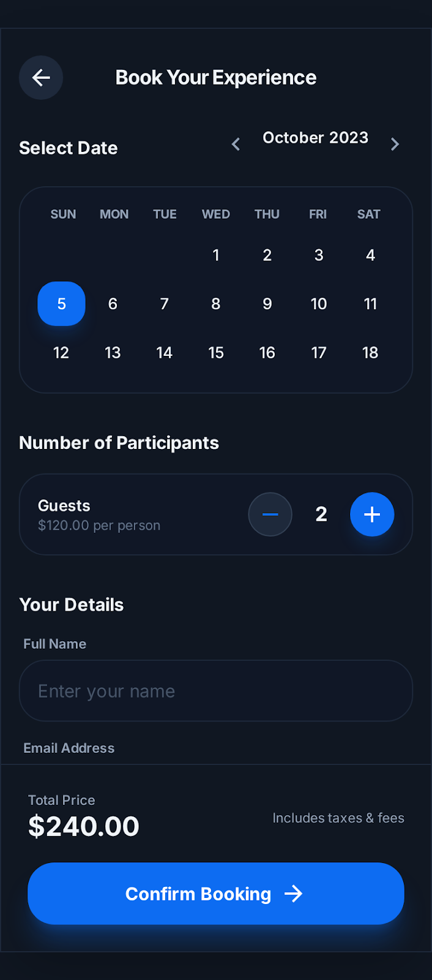The image size is (432, 980).
Task: Select October 3 as the date
Action: (319, 255)
